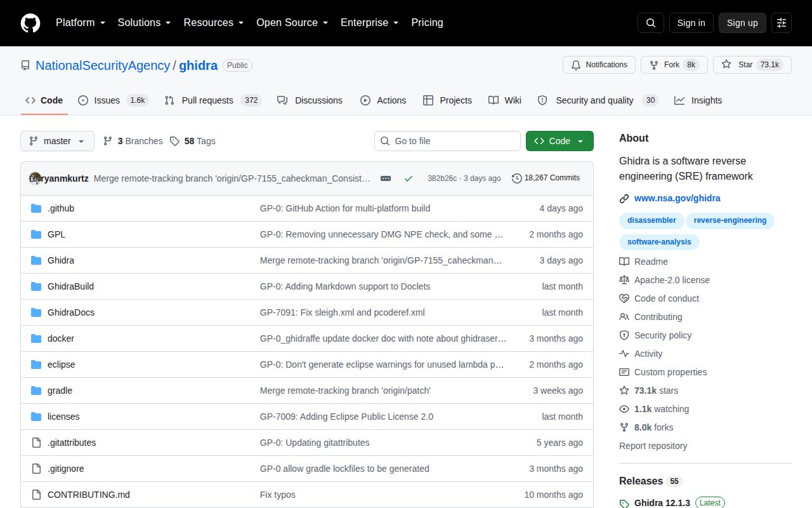Click the tag icon next to Ghidra 12.1.3
The image size is (812, 508).
(624, 503)
